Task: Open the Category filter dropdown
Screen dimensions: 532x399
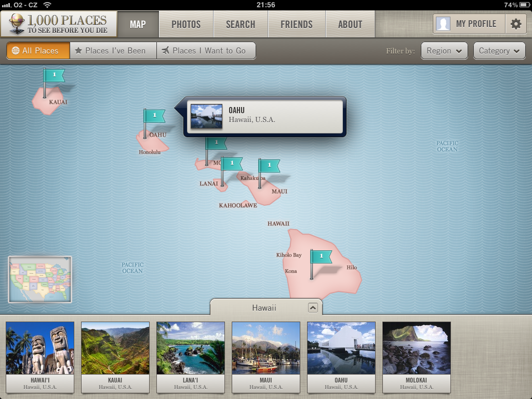Action: click(x=499, y=51)
